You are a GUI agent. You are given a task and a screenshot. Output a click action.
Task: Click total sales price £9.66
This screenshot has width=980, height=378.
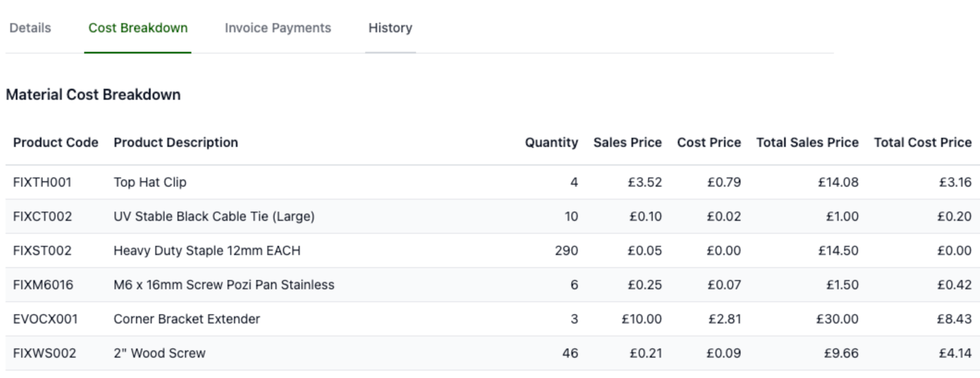point(841,353)
